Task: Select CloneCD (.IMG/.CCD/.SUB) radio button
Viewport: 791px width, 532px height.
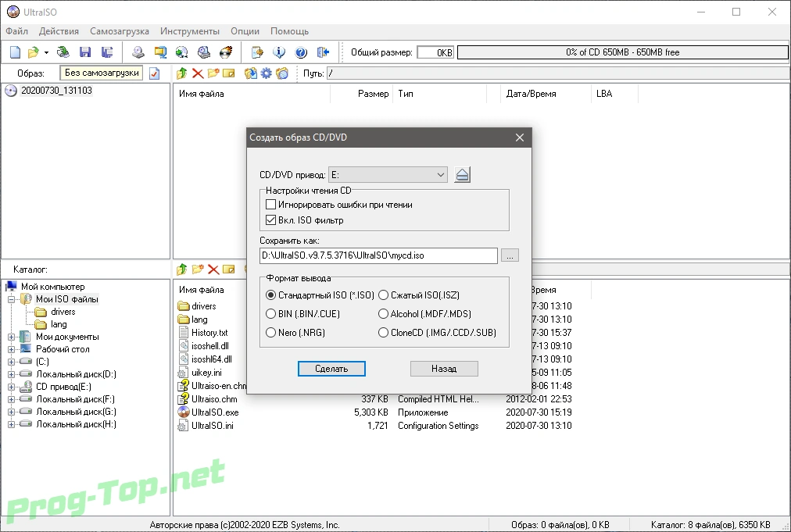Action: point(384,332)
